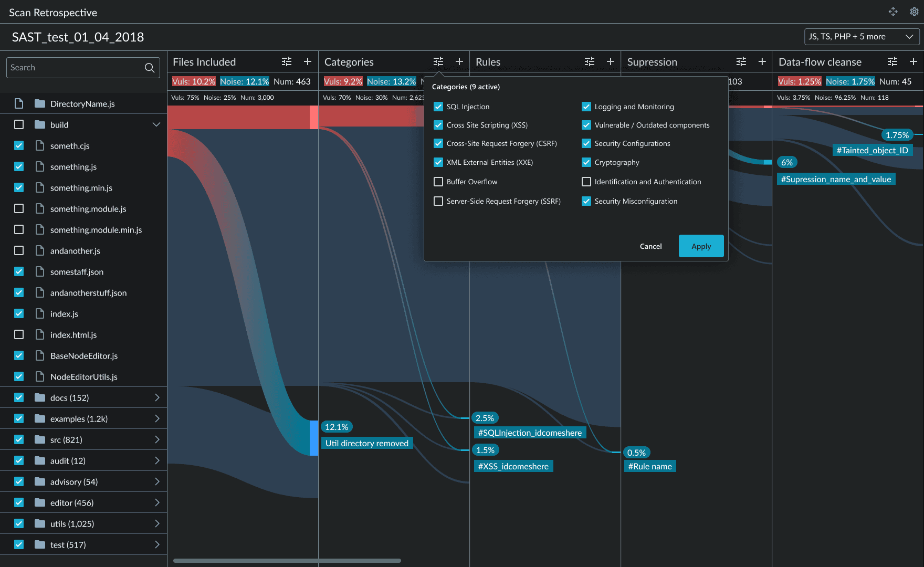
Task: Click the plus icon in the Categories column
Action: click(459, 61)
